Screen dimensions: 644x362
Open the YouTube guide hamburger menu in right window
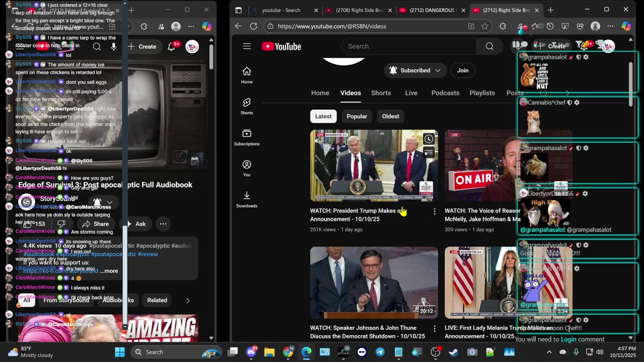tap(247, 46)
